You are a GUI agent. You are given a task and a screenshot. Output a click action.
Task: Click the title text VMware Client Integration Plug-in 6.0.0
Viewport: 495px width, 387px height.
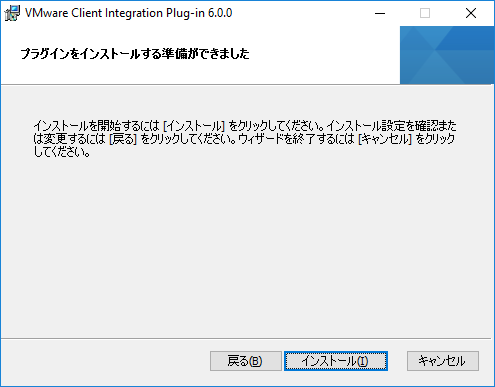coord(128,13)
